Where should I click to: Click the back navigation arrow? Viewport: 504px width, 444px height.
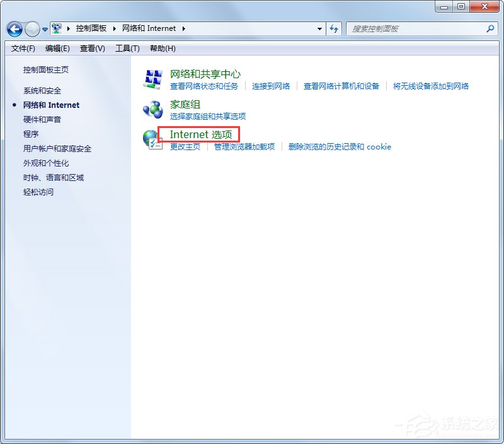point(14,29)
